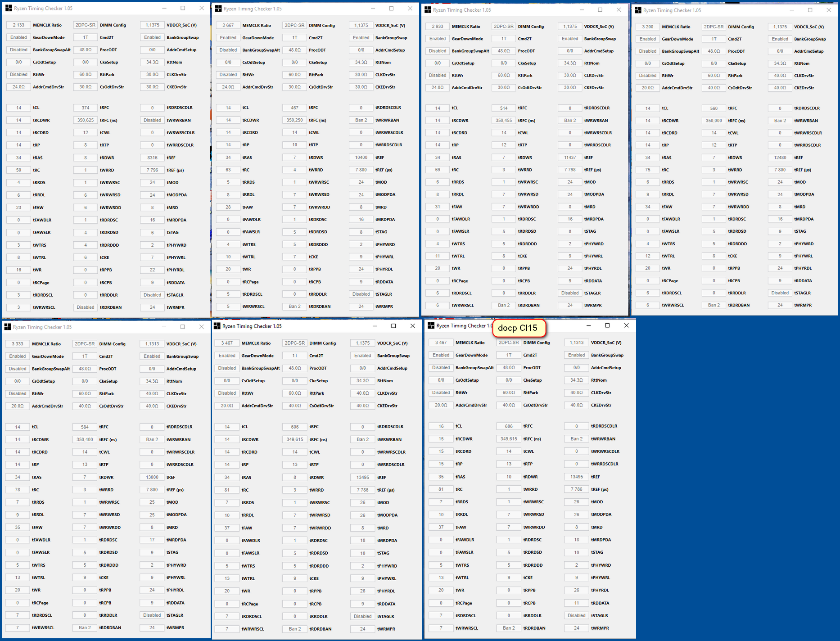
Task: Select the MEMCLK Ratio field showing 3 333
Action: (x=18, y=344)
